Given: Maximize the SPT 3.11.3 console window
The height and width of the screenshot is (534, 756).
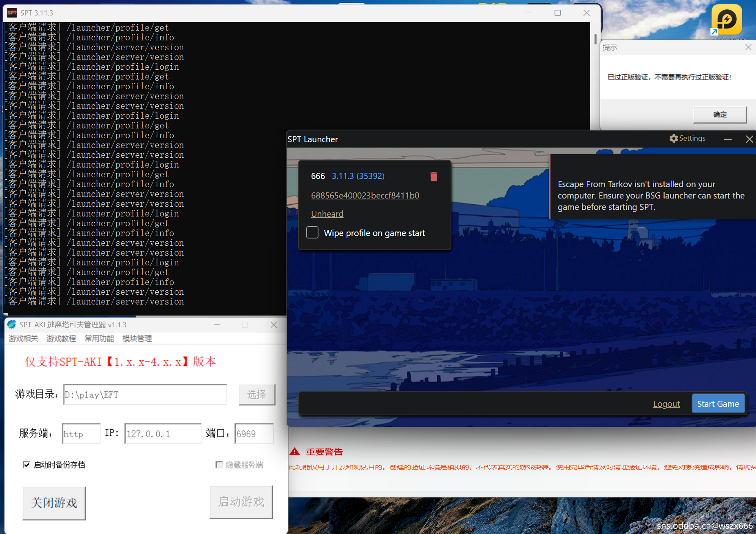Looking at the screenshot, I should coord(557,13).
